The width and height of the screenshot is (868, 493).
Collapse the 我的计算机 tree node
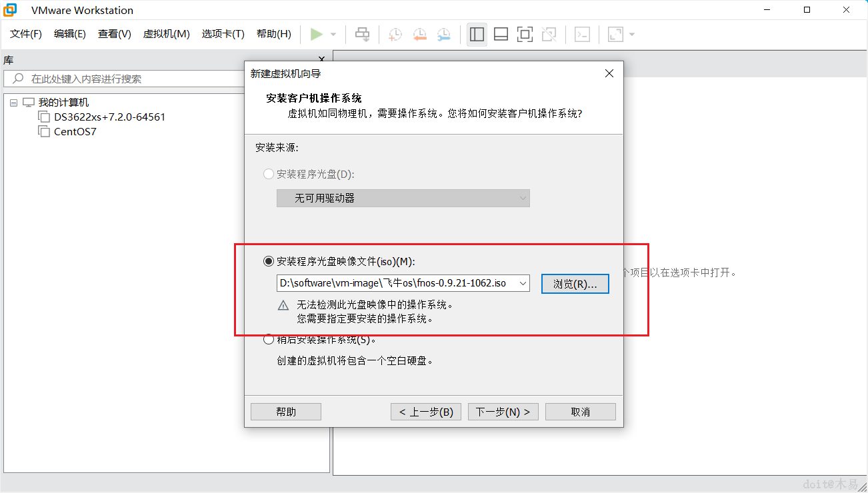[x=13, y=102]
